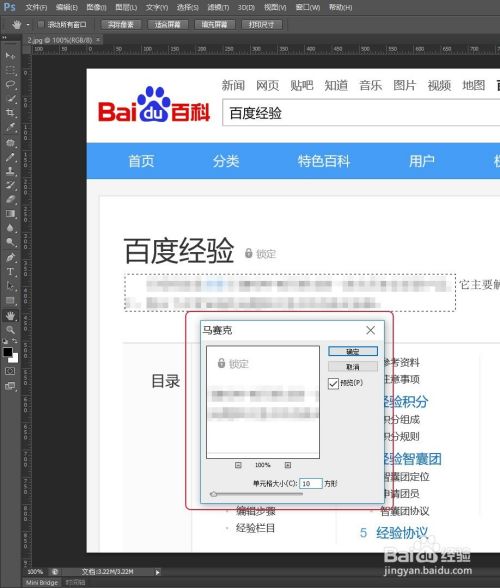500x588 pixels.
Task: Click the mosaic dialog preview thumbnail
Action: 263,402
